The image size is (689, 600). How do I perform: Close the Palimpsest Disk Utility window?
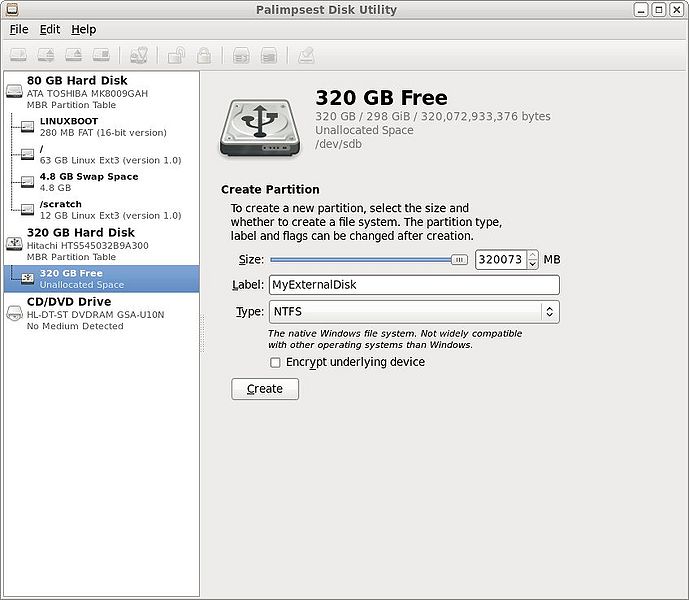pos(676,10)
